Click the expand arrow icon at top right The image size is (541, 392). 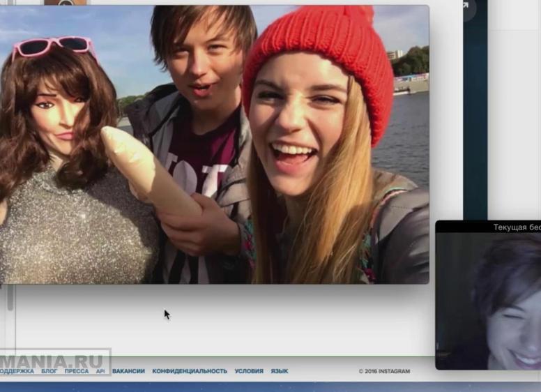coord(465,6)
